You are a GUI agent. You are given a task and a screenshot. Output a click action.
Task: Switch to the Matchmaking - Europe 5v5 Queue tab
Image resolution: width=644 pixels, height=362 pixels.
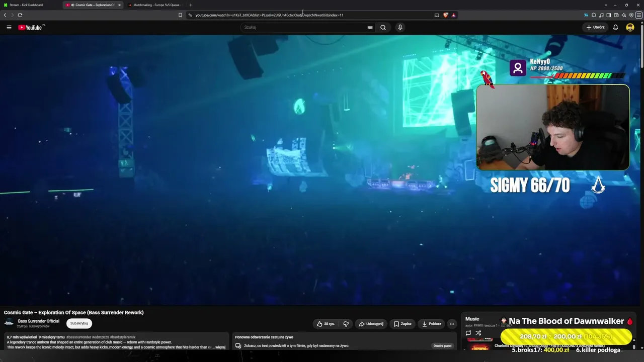click(156, 5)
